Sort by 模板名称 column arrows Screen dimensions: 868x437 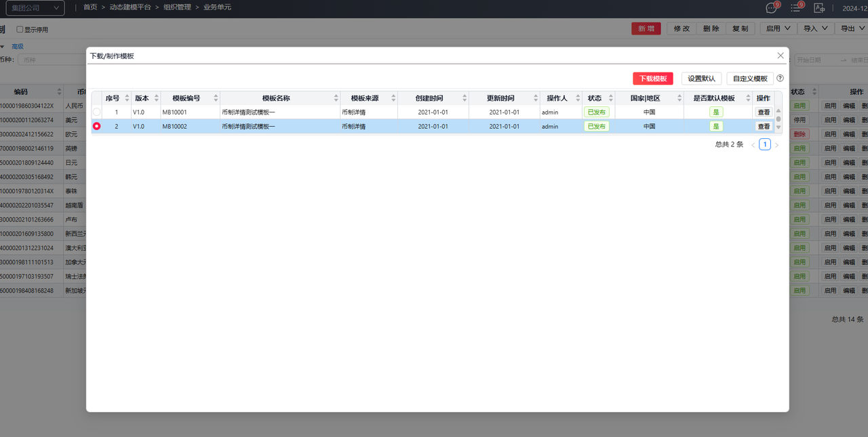(335, 98)
